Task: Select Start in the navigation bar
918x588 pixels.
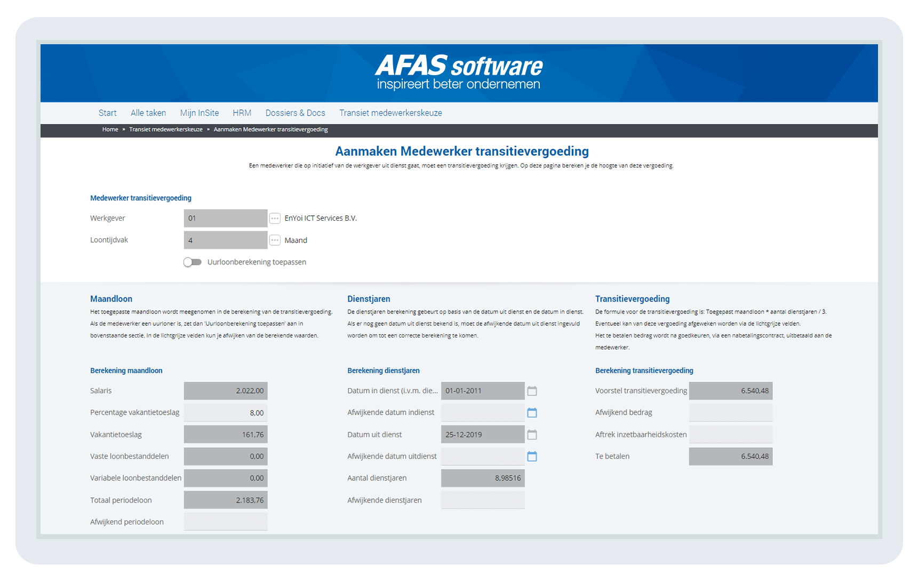Action: click(x=108, y=112)
